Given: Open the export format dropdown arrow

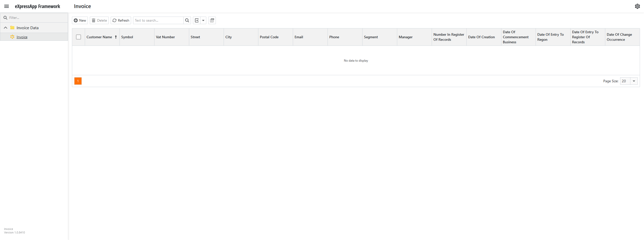Looking at the screenshot, I should (x=203, y=20).
